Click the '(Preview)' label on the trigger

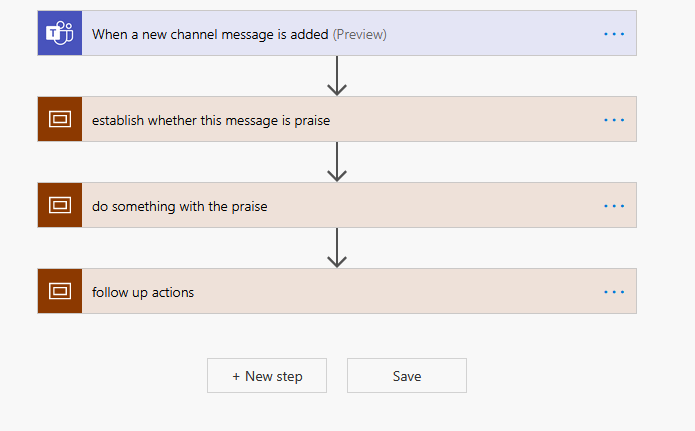pos(359,34)
